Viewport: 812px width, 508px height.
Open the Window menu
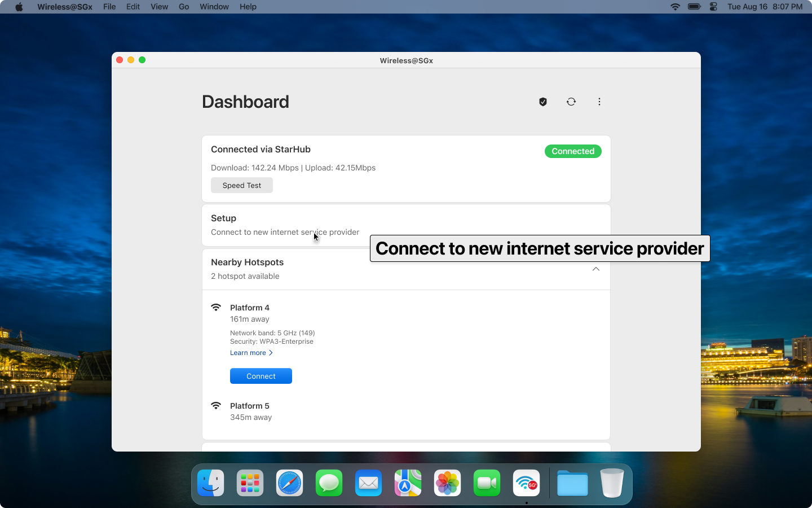point(214,7)
